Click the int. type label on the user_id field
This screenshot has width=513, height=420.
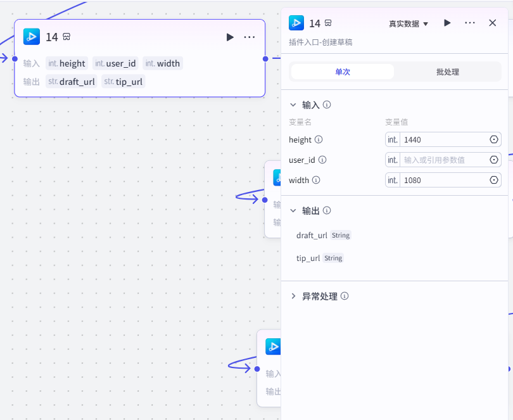click(x=393, y=160)
